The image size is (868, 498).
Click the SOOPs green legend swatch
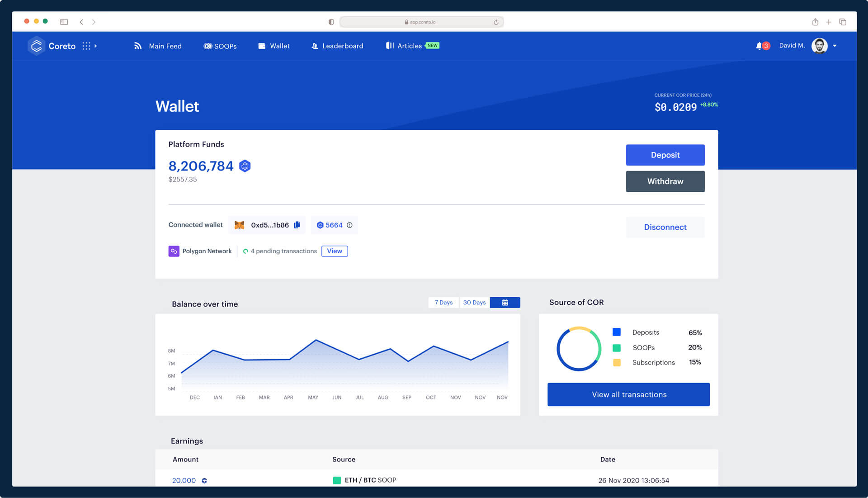pos(617,348)
